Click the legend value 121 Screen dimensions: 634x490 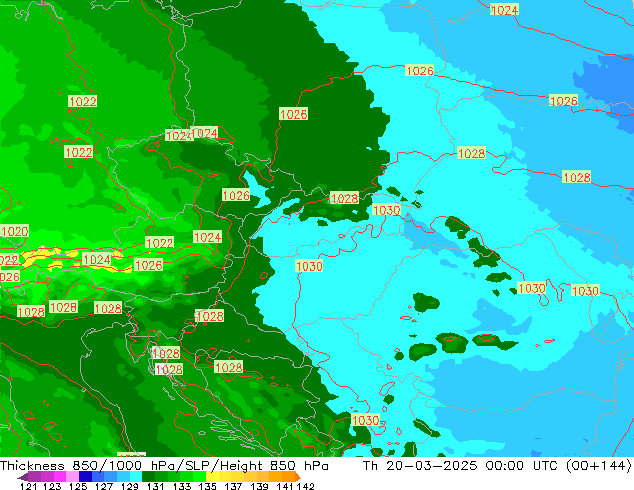(28, 486)
